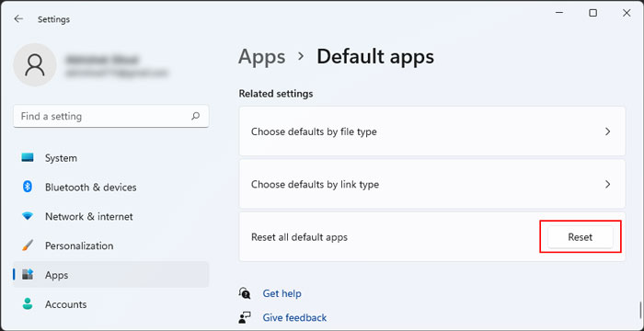Open Bluetooth & devices settings
The height and width of the screenshot is (331, 644).
[111, 187]
